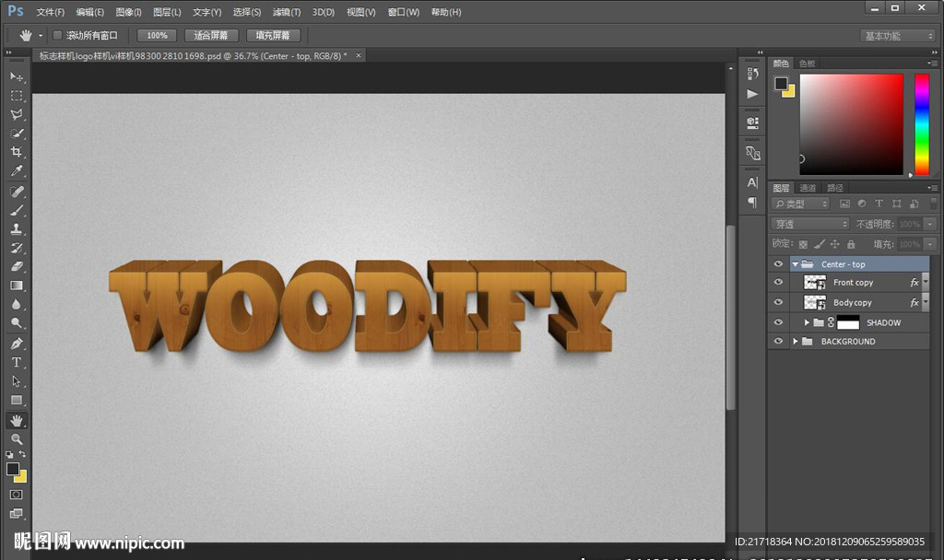The image size is (944, 560).
Task: Open the 图层(L) menu
Action: click(x=167, y=12)
